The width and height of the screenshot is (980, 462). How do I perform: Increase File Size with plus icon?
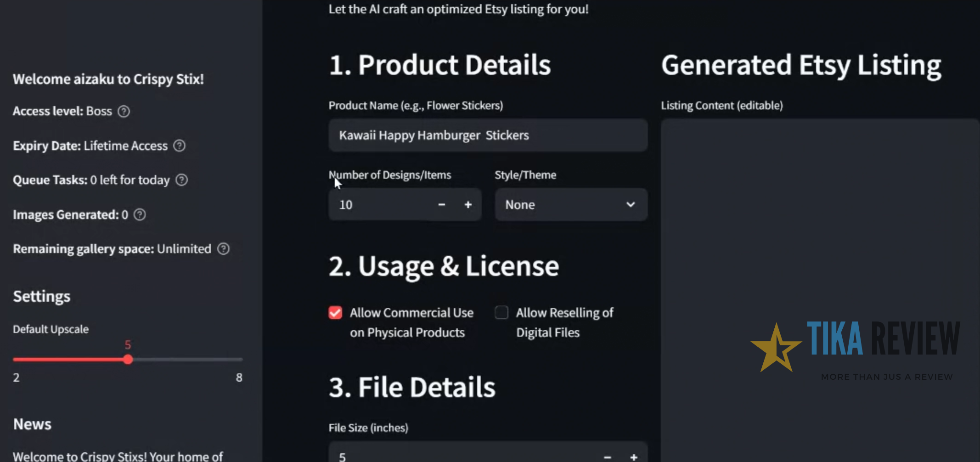634,456
